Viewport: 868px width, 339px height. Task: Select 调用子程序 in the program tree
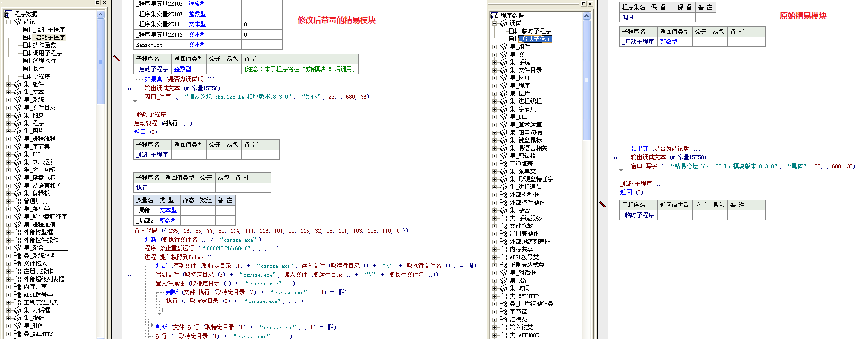click(x=47, y=53)
